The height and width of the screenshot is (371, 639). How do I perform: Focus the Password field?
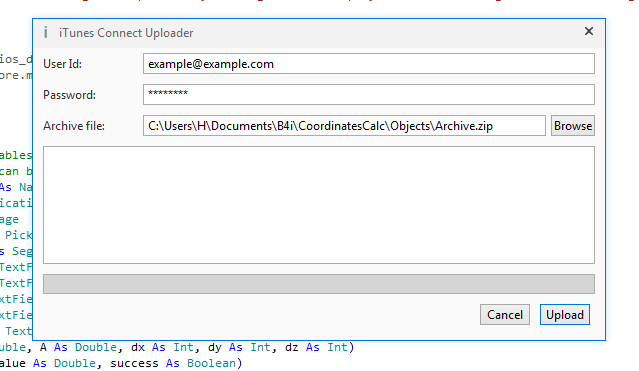[368, 95]
